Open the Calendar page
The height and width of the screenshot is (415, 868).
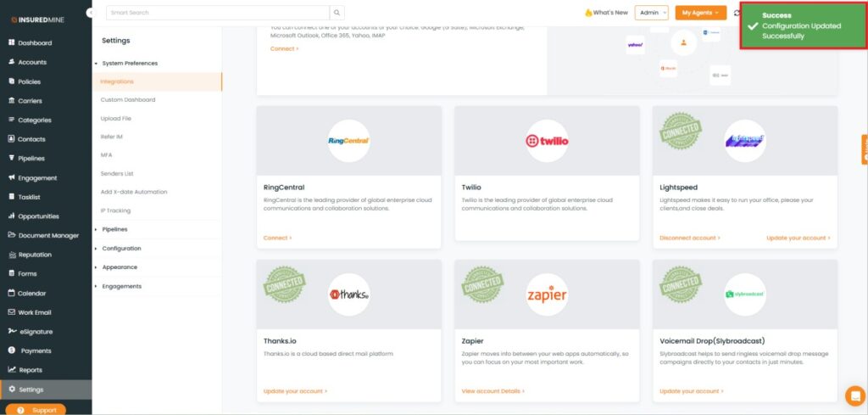tap(31, 293)
